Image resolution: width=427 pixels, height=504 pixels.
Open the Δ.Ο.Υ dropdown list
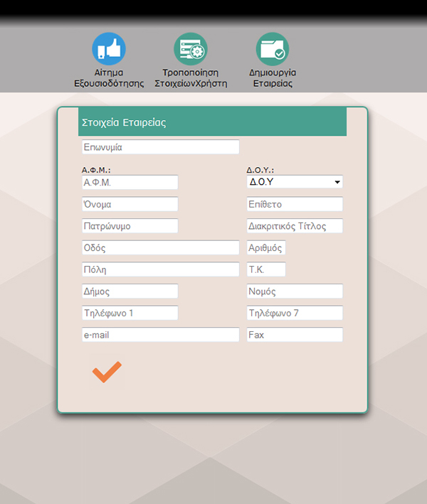[294, 182]
